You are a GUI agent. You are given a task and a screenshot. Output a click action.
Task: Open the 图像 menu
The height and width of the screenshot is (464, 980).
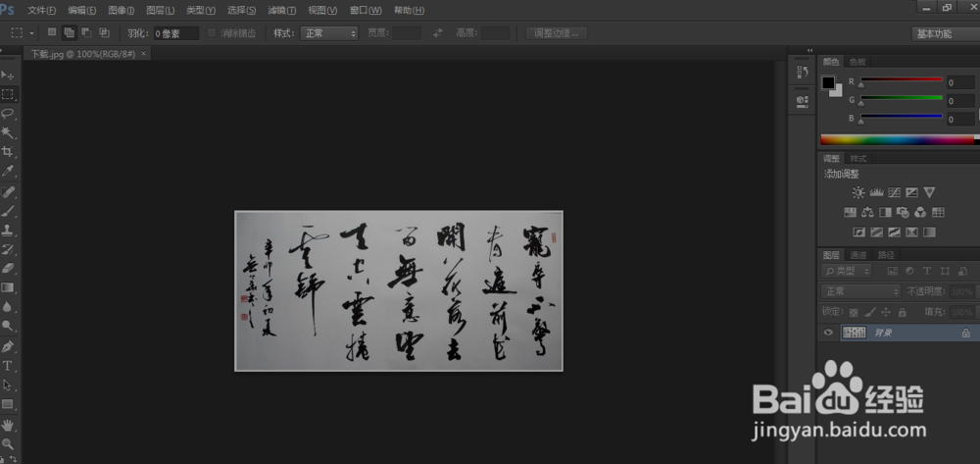122,11
